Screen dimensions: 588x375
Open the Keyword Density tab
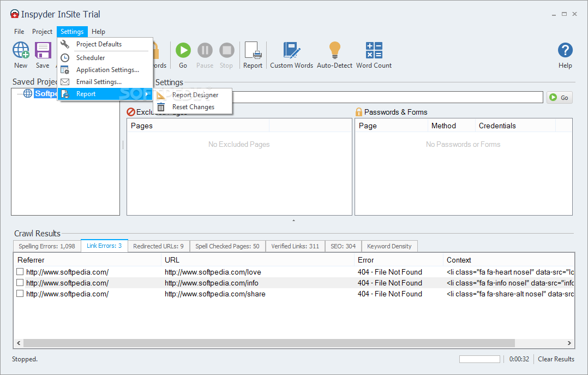pyautogui.click(x=389, y=246)
